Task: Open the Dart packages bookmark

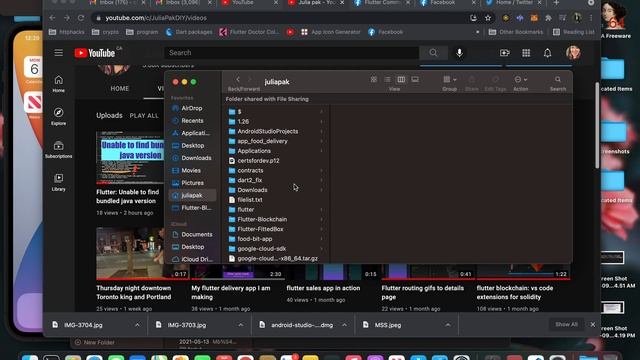Action: (189, 32)
